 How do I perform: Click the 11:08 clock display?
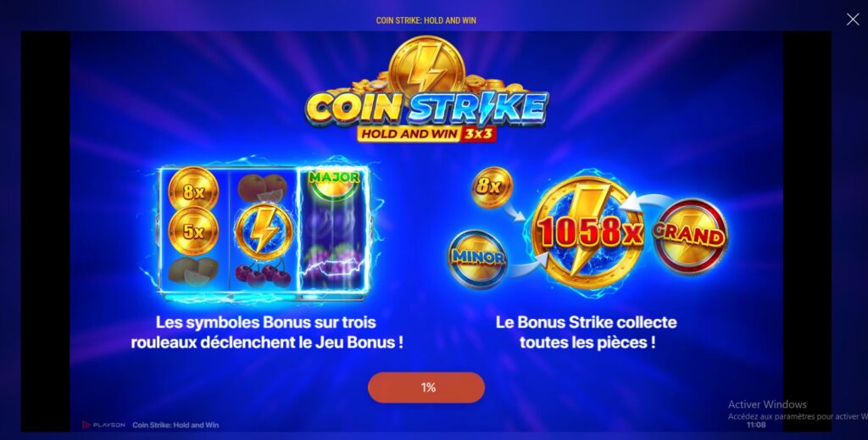[x=755, y=425]
